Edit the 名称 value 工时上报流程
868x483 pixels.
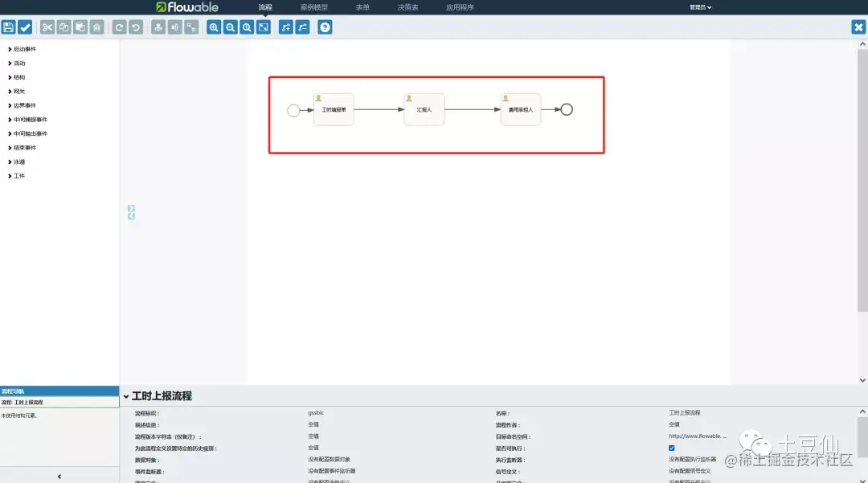coord(684,413)
